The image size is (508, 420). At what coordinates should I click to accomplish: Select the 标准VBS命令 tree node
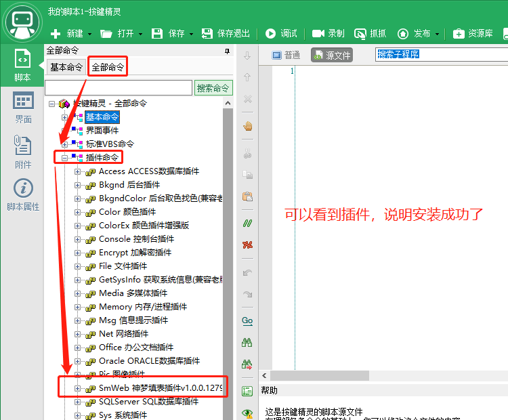click(110, 144)
